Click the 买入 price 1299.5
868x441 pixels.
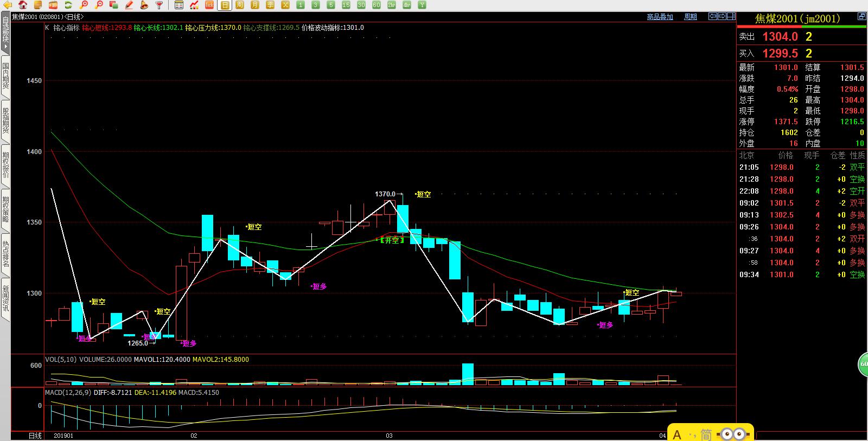click(x=780, y=53)
